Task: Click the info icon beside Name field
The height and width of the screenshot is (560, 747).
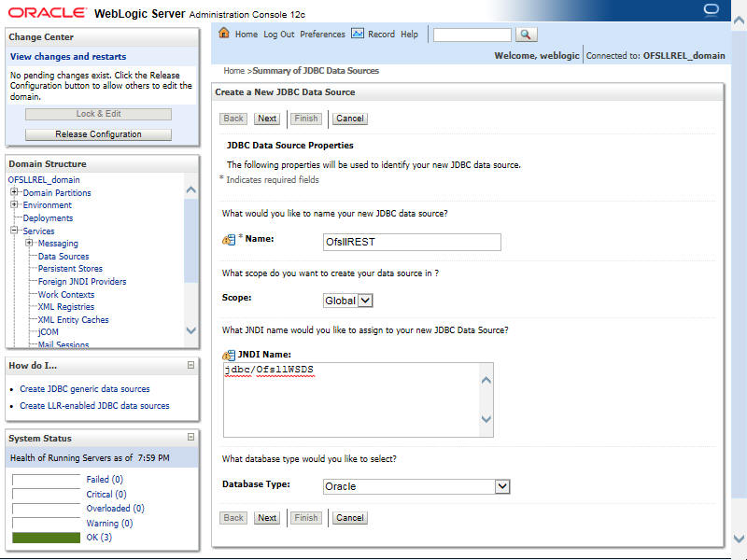Action: point(229,240)
